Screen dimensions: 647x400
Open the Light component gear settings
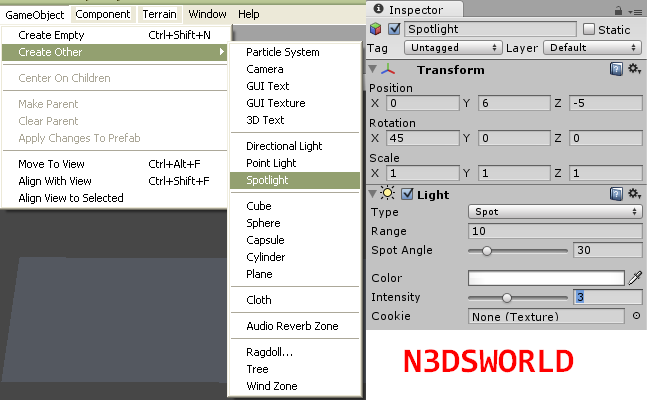pyautogui.click(x=634, y=194)
